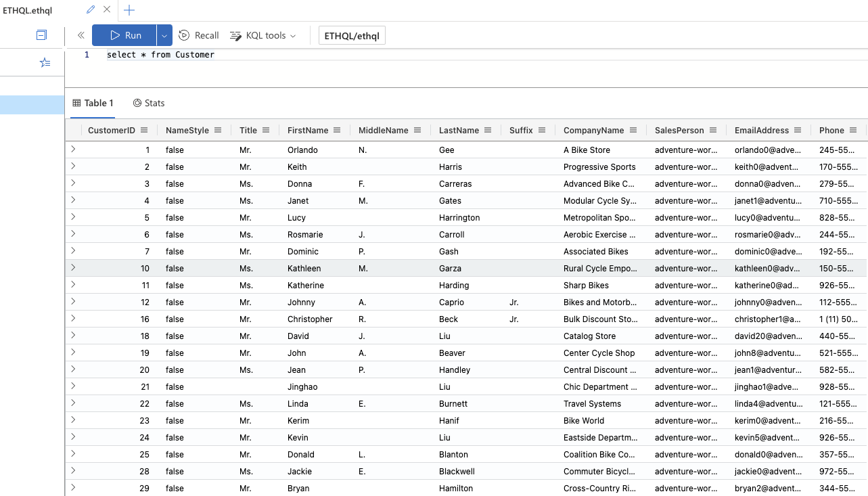This screenshot has height=496, width=868.
Task: Select the ETHQL/ethql database scope
Action: click(x=352, y=35)
